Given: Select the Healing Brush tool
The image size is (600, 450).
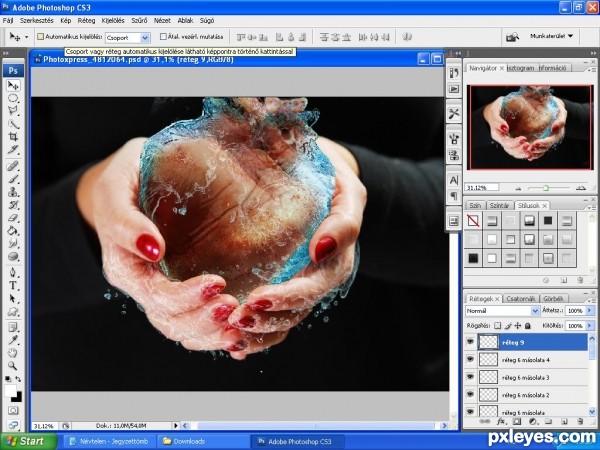Looking at the screenshot, I should pos(13,166).
